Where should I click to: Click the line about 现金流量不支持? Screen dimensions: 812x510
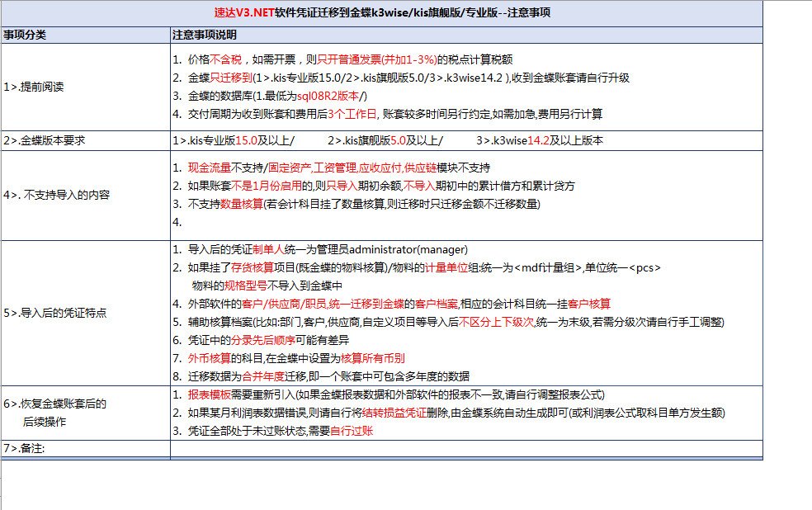point(339,168)
